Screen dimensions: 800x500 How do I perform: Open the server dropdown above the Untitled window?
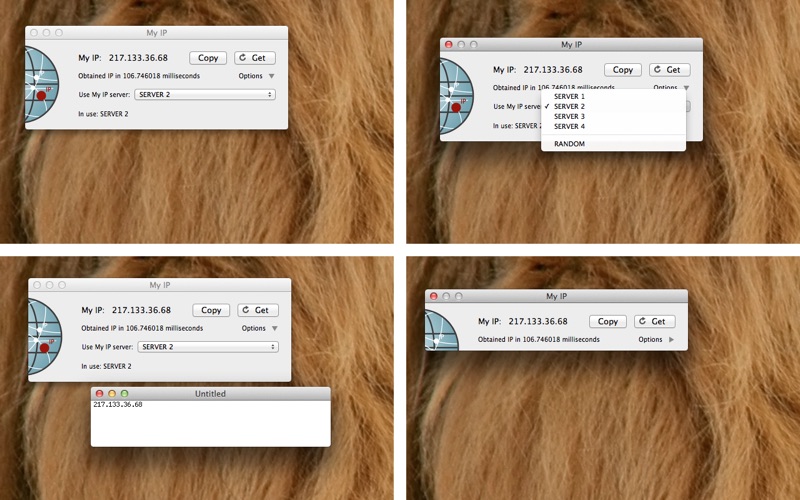coord(207,347)
